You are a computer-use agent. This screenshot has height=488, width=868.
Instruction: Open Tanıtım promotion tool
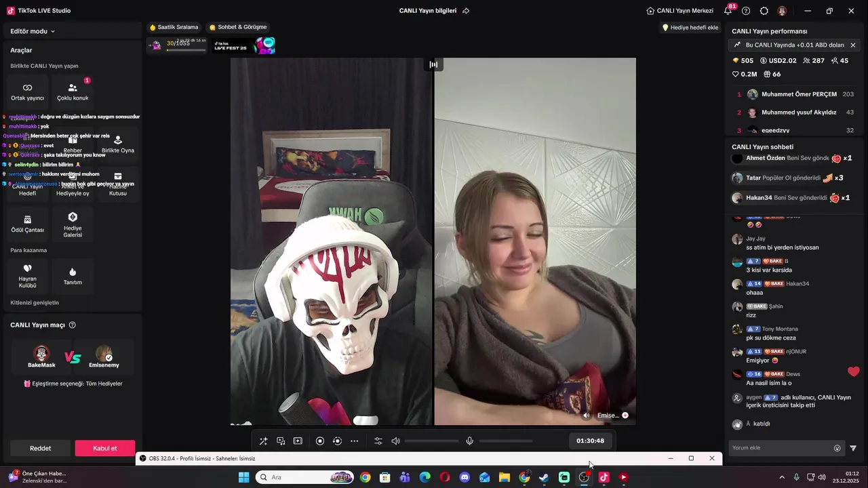coord(73,277)
